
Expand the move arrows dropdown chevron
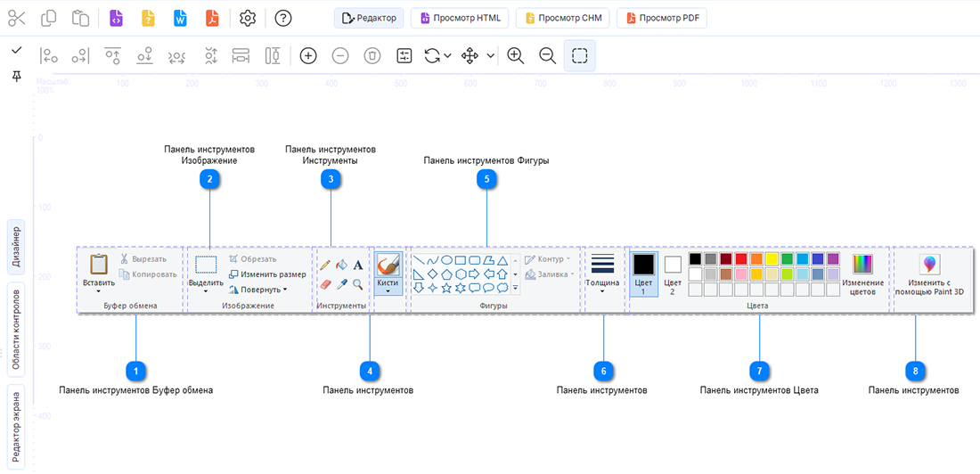pos(491,55)
